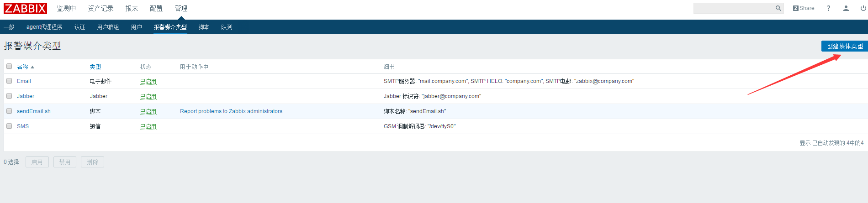868x203 pixels.
Task: Open the 资产记录 top menu
Action: (101, 8)
